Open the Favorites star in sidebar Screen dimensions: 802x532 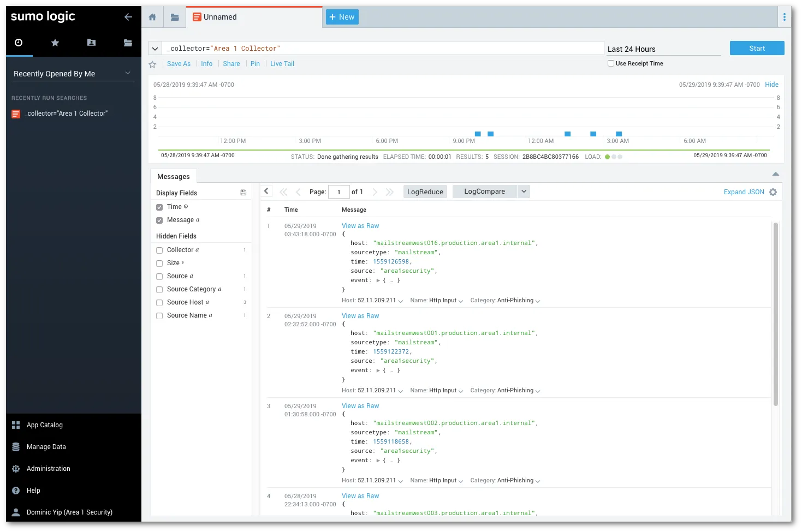coord(55,43)
